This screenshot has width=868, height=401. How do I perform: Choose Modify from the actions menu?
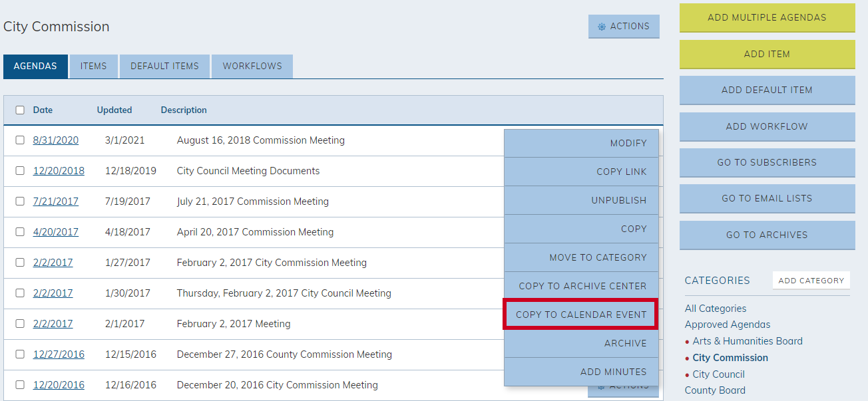(x=581, y=143)
